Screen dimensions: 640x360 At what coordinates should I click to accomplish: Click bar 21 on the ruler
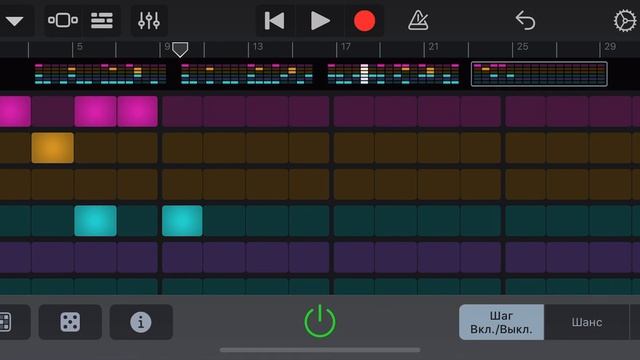coord(433,47)
